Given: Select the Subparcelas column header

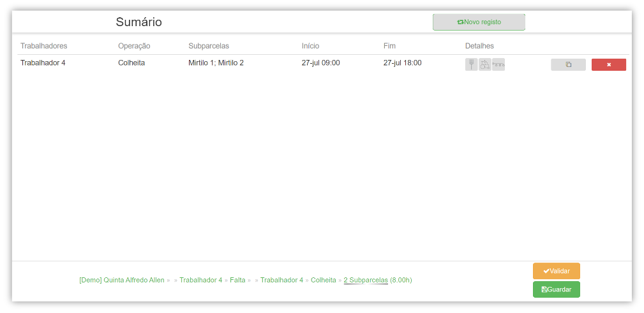Looking at the screenshot, I should [x=209, y=46].
